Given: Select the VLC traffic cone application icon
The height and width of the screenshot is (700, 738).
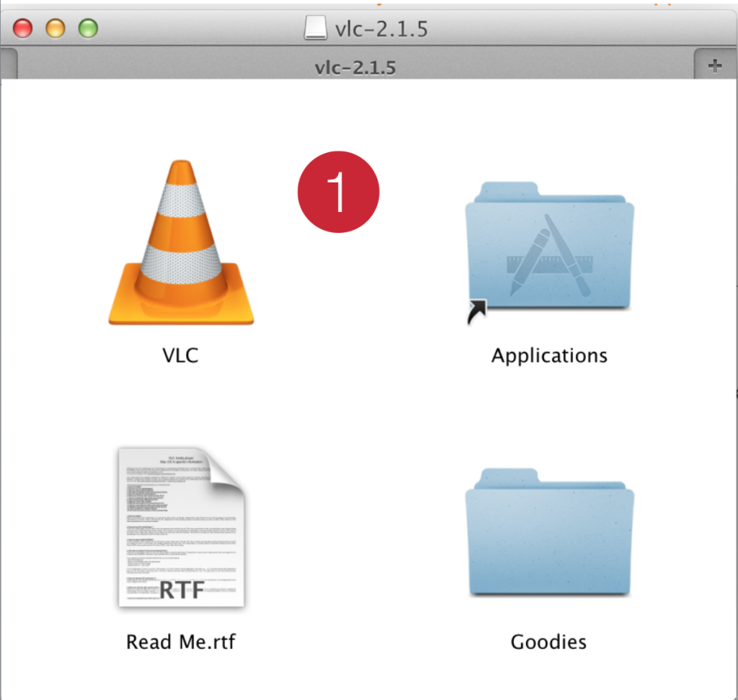Looking at the screenshot, I should 181,242.
